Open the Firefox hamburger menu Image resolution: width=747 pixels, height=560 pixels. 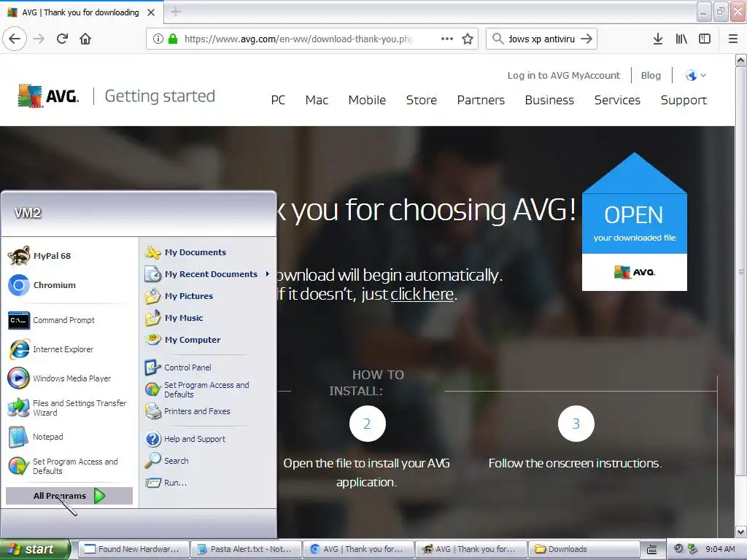coord(733,39)
